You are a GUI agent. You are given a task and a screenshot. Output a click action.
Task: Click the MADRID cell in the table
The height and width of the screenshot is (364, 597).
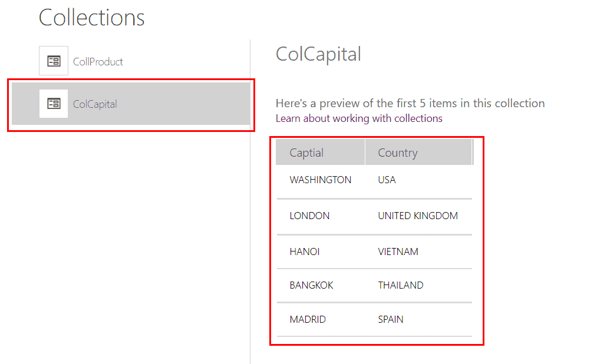[306, 319]
